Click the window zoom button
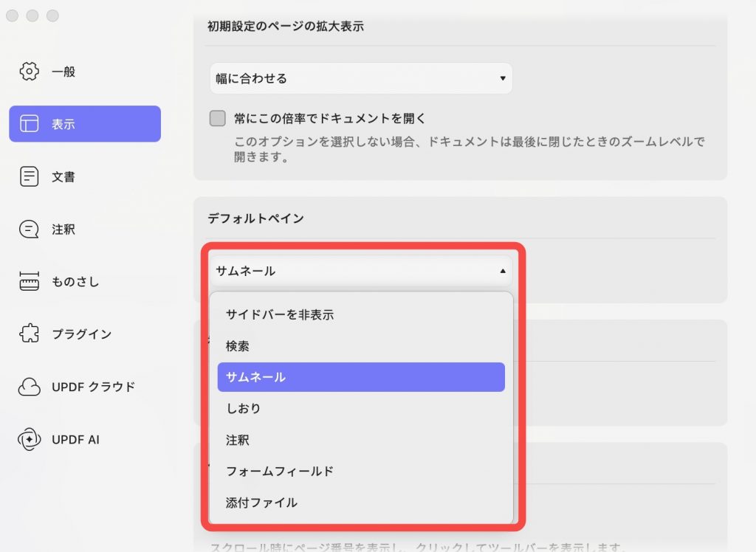756x552 pixels. pyautogui.click(x=52, y=15)
